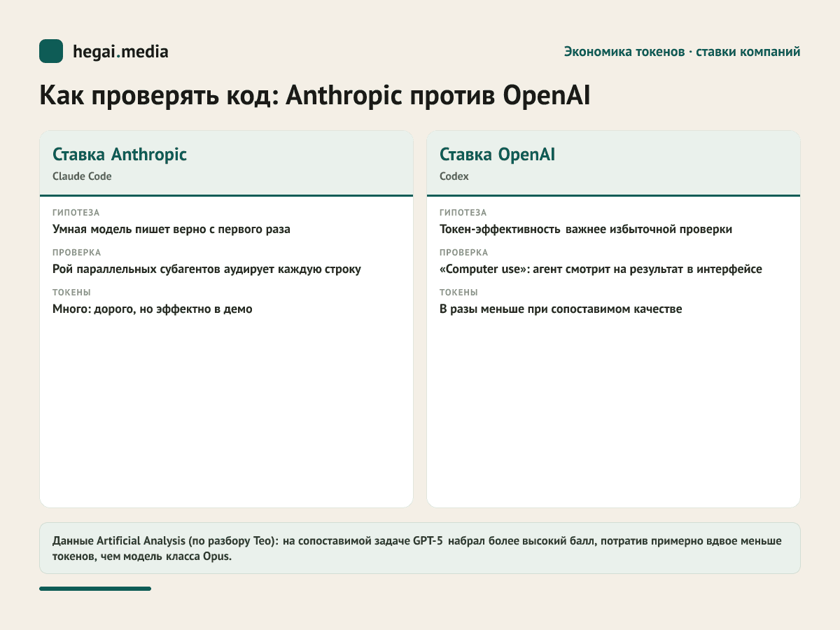Click 'Рой параллельных субагентов аудирует каждую строку'
This screenshot has height=630, width=840.
coord(206,269)
